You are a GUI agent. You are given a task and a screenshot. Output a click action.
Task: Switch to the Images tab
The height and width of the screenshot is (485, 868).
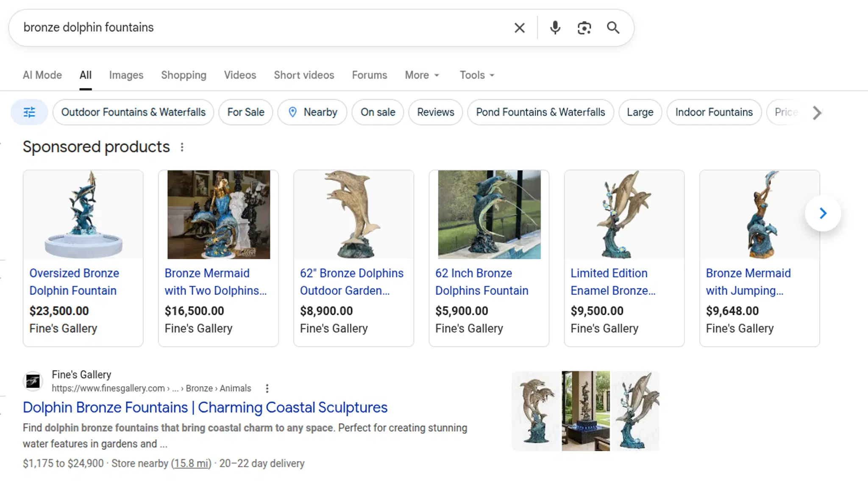pyautogui.click(x=126, y=75)
